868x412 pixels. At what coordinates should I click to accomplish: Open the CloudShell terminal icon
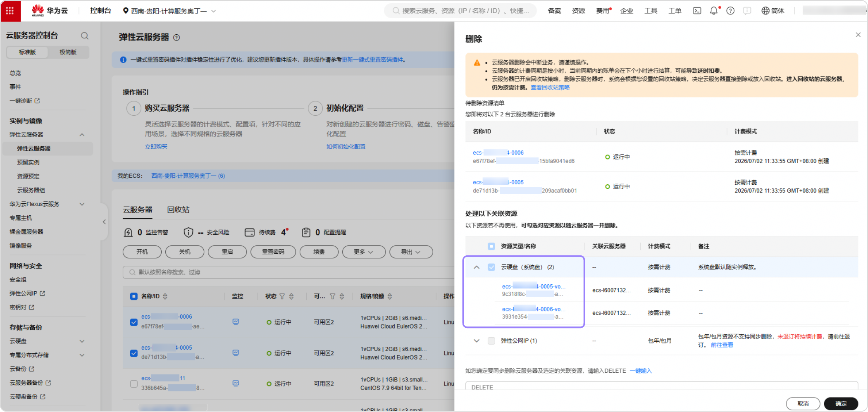pyautogui.click(x=697, y=11)
